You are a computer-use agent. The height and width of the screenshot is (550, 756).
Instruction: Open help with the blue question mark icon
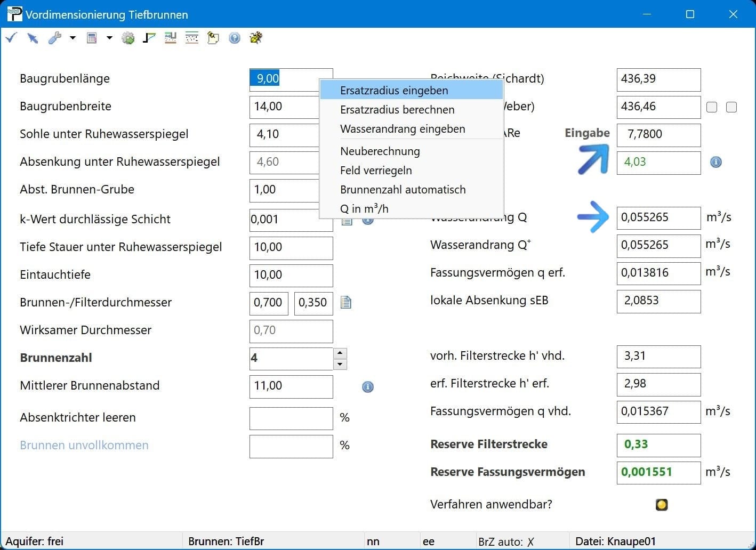pyautogui.click(x=235, y=38)
